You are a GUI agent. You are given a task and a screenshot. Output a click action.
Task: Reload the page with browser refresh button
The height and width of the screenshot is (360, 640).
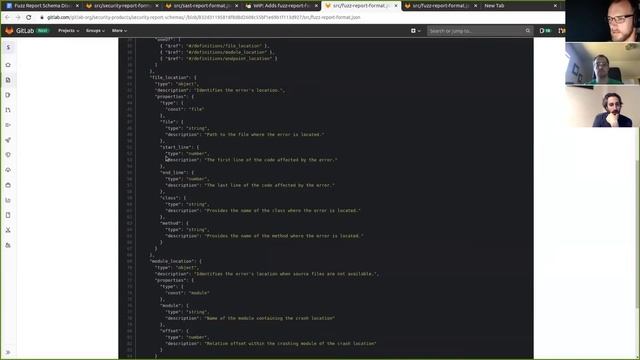point(29,18)
